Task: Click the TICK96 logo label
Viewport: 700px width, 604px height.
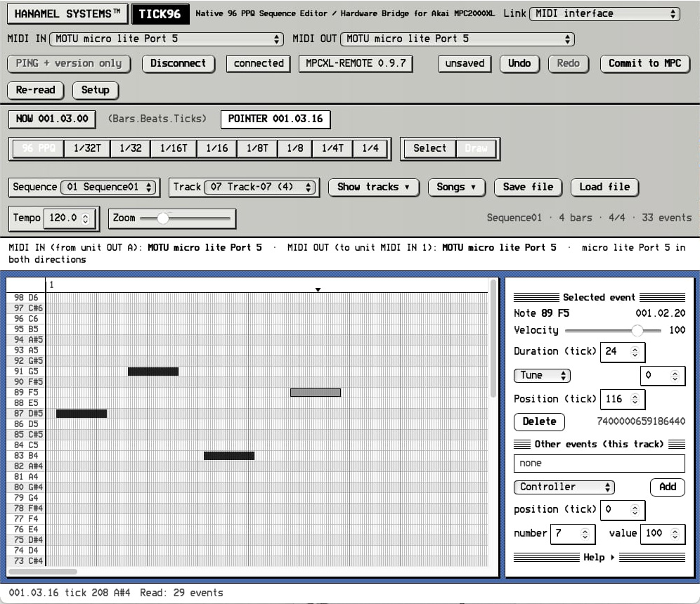Action: 160,14
